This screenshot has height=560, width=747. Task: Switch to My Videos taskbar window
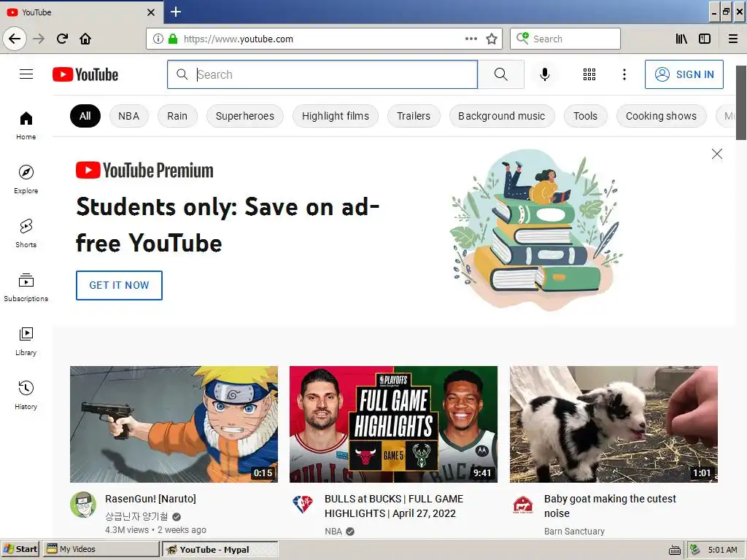coord(101,549)
